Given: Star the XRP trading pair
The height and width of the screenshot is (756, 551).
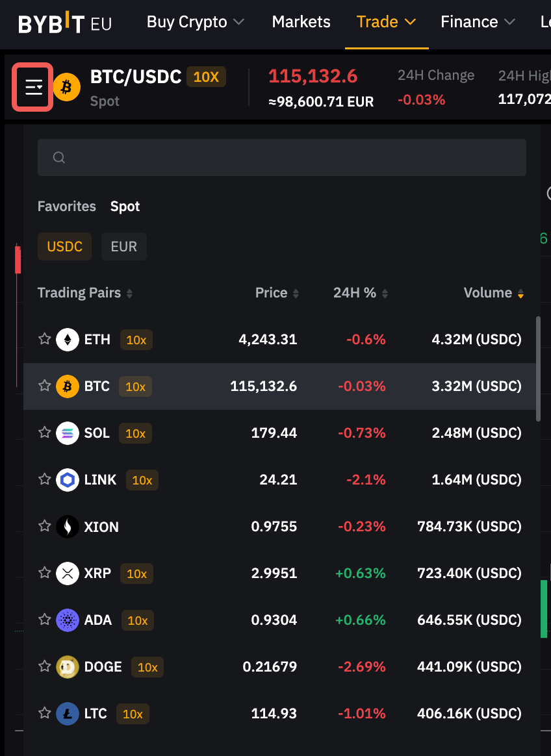Looking at the screenshot, I should pos(44,573).
